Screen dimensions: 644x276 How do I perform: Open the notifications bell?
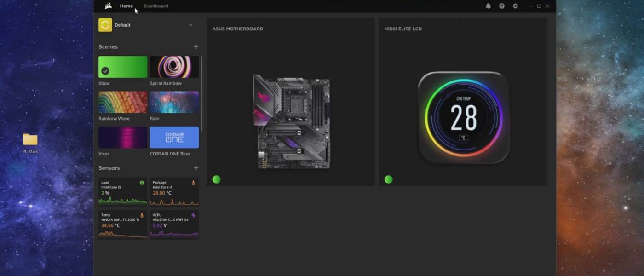(x=488, y=6)
